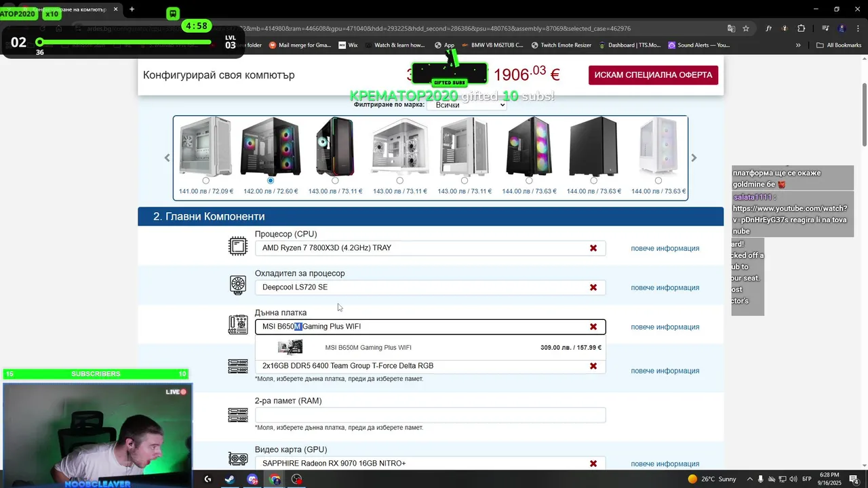The width and height of the screenshot is (868, 488).
Task: Open the Dashboard TTS.Monster bookmark
Action: tap(630, 45)
